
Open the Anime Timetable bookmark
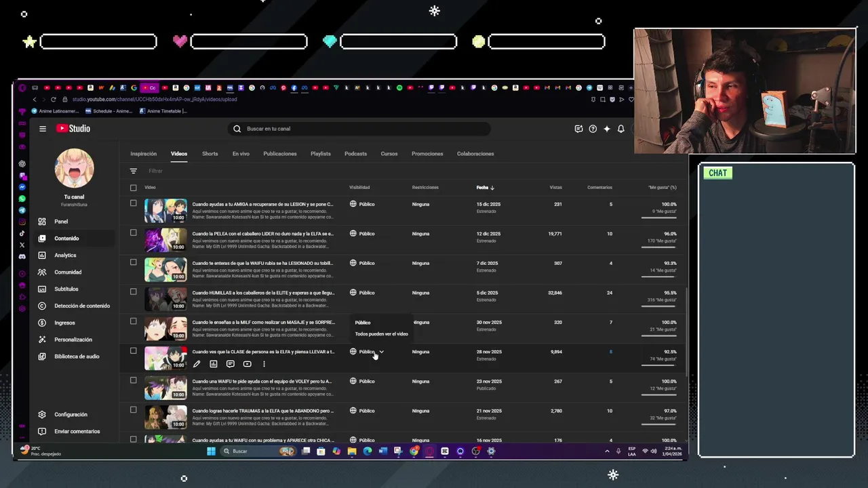pos(163,111)
